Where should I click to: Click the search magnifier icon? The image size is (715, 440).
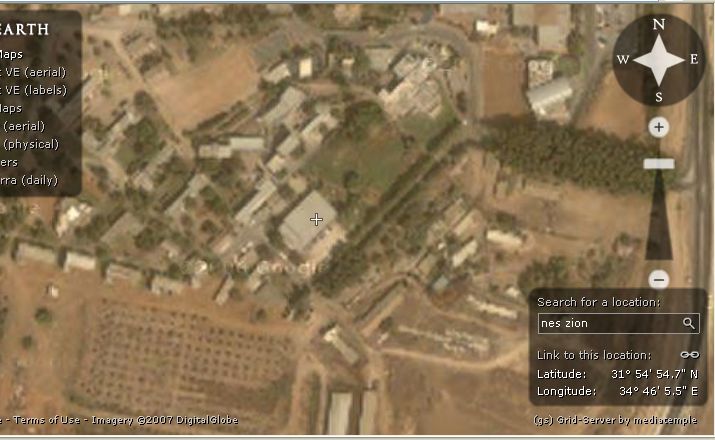coord(688,323)
